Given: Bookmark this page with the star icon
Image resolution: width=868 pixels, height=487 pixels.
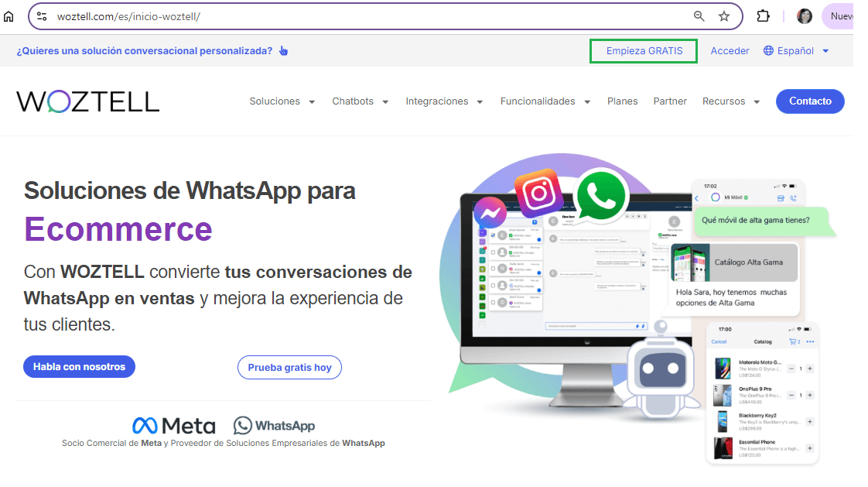Looking at the screenshot, I should point(724,16).
